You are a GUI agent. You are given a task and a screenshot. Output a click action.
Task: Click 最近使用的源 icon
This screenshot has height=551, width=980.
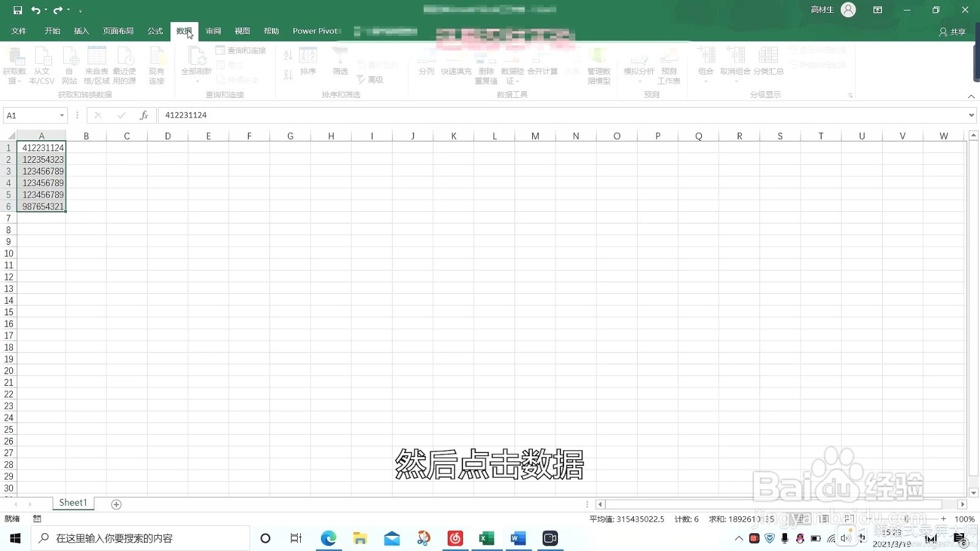pos(124,66)
